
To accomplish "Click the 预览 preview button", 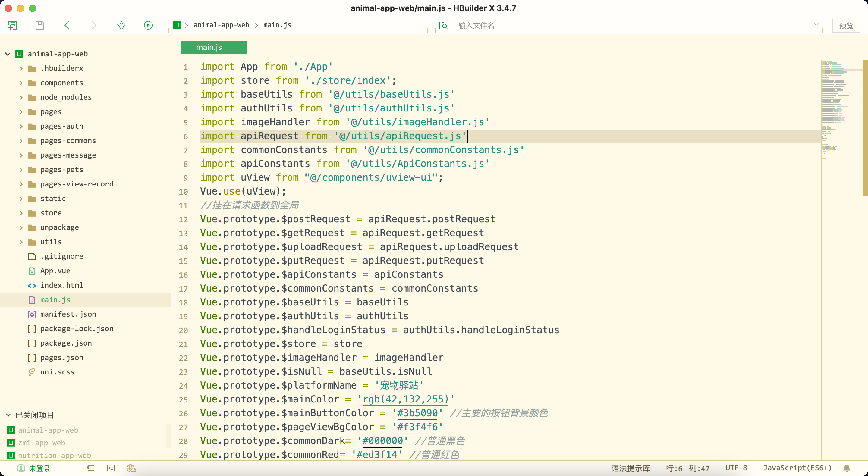I will [x=845, y=26].
